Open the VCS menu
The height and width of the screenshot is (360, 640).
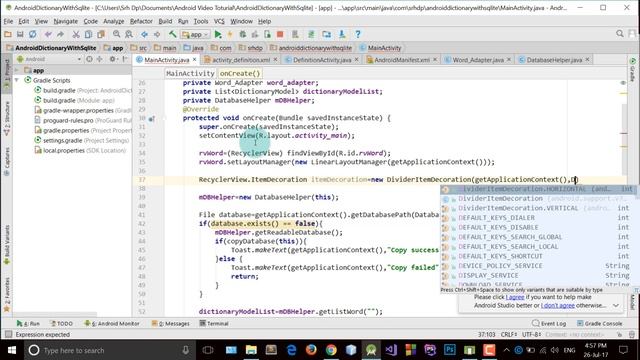click(219, 21)
